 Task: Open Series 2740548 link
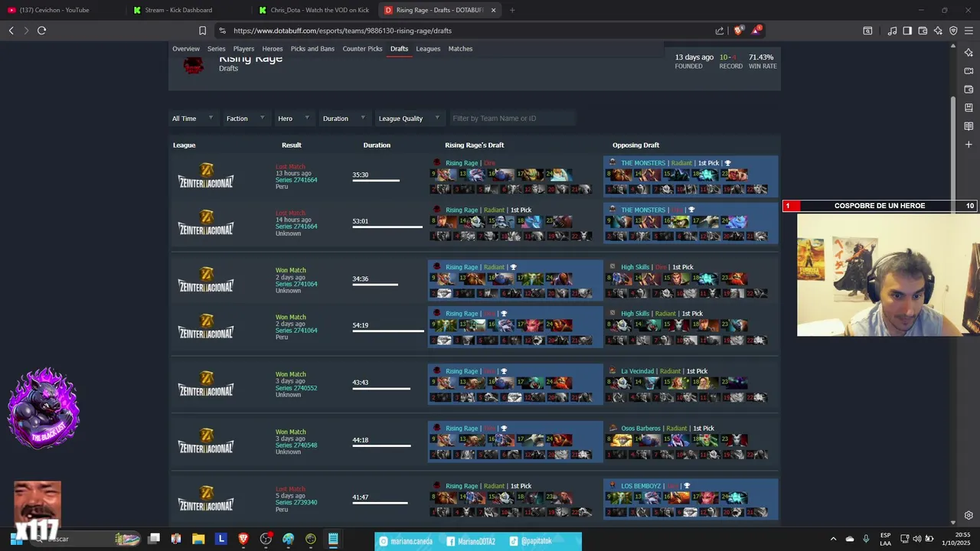click(296, 445)
